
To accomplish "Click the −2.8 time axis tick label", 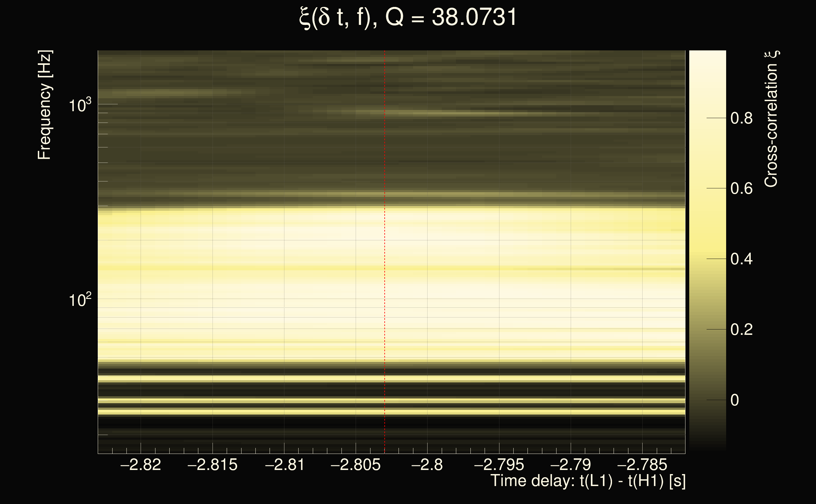I will (427, 465).
